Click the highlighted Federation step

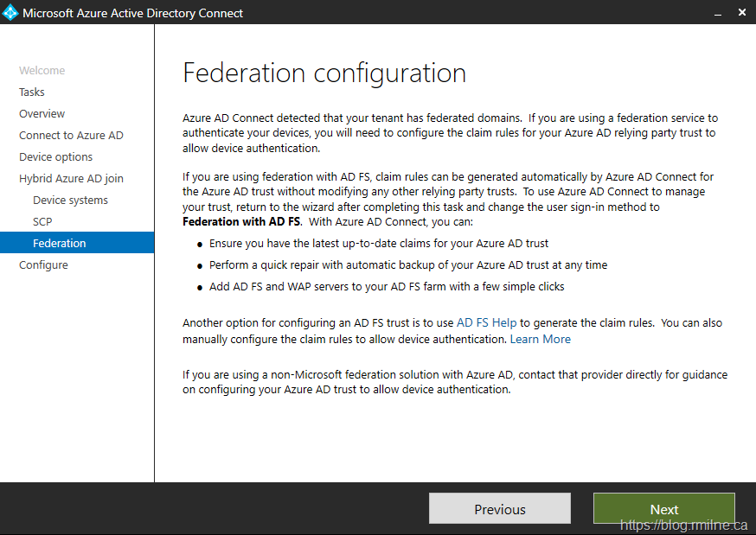pos(59,244)
